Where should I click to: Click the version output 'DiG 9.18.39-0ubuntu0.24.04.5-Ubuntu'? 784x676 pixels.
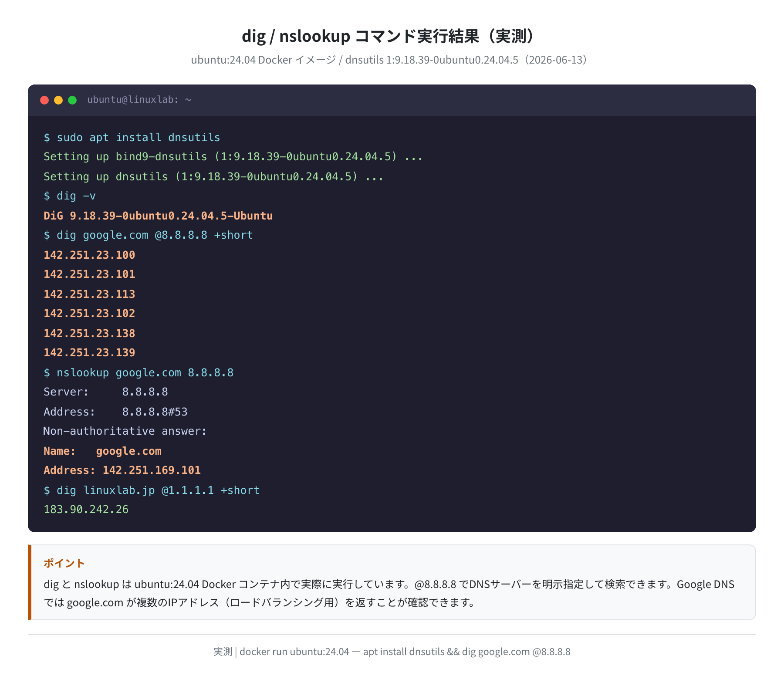coord(158,216)
